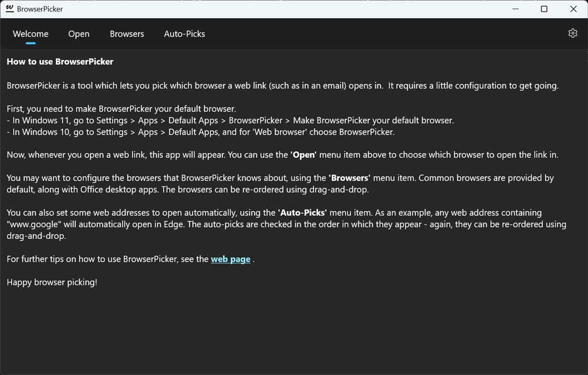Click the 'How to use BrowserPicker' heading
This screenshot has height=375, width=588.
(60, 61)
